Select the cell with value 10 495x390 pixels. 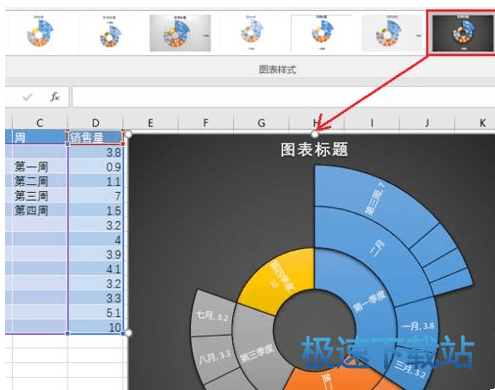coord(96,327)
